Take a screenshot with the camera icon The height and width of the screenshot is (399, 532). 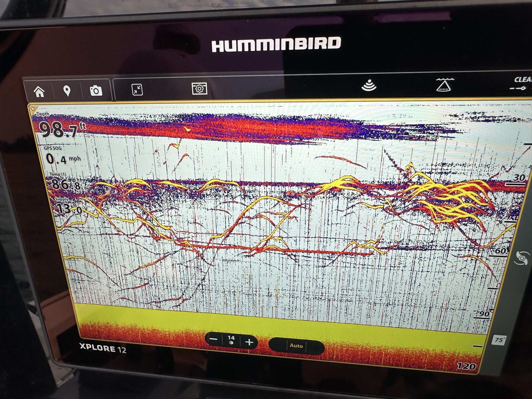point(96,91)
